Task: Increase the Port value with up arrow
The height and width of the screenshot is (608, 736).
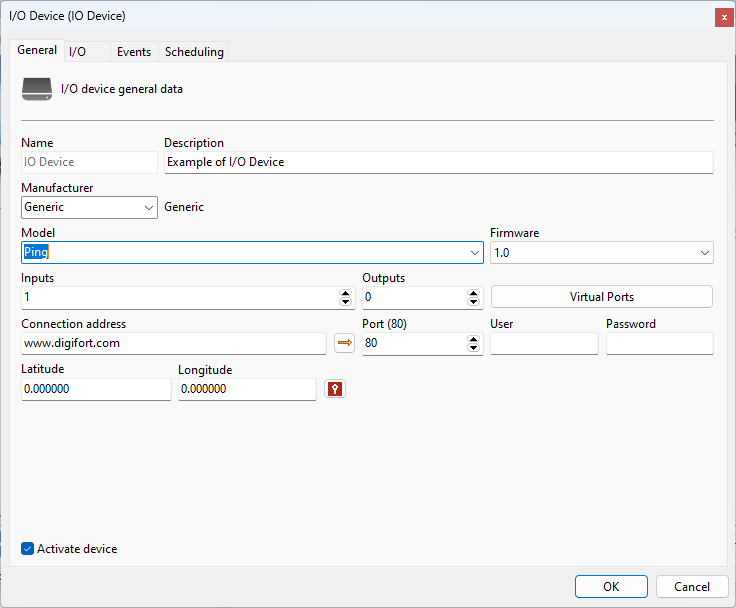Action: coord(473,339)
